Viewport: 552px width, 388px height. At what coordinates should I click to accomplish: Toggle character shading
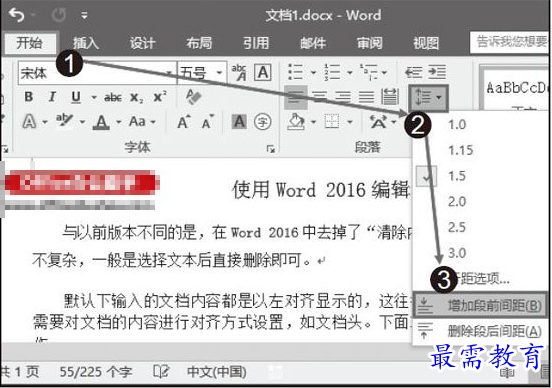pyautogui.click(x=239, y=122)
